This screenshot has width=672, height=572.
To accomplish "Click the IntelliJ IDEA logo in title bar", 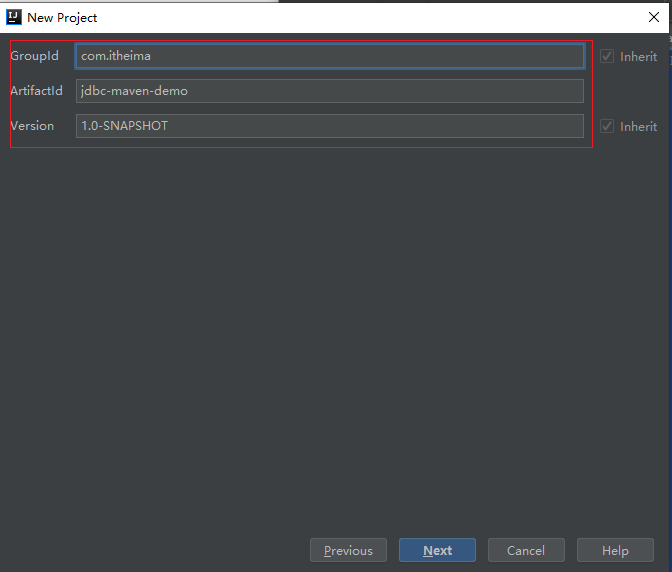I will (x=14, y=17).
